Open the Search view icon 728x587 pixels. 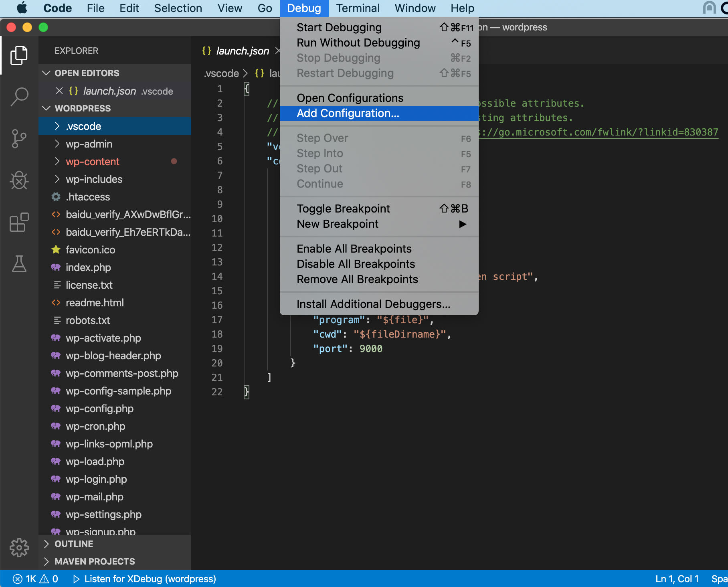(19, 97)
